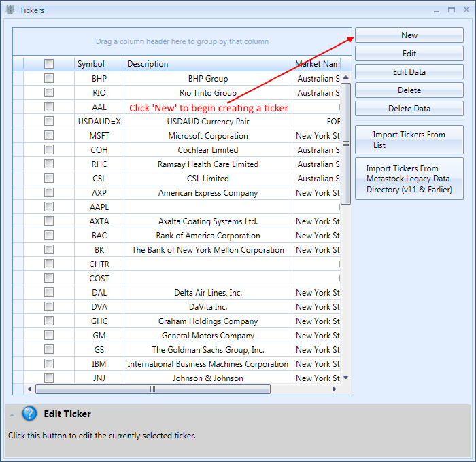Enable the RHC row checkbox
476x462 pixels.
coord(49,164)
